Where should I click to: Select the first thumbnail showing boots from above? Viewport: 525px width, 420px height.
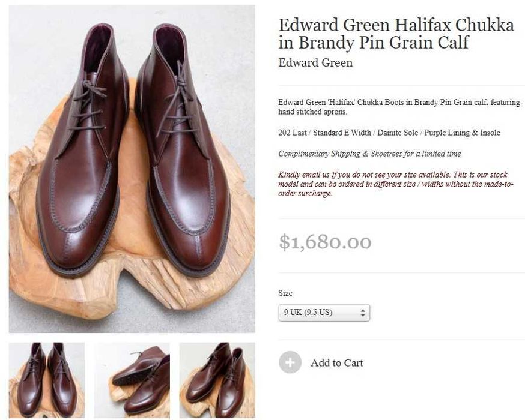click(46, 380)
